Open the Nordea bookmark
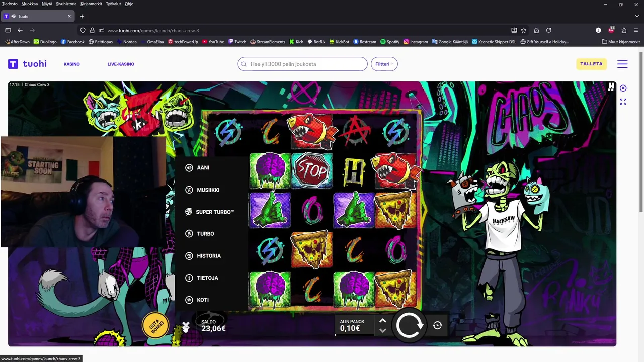Image resolution: width=644 pixels, height=362 pixels. pos(127,42)
